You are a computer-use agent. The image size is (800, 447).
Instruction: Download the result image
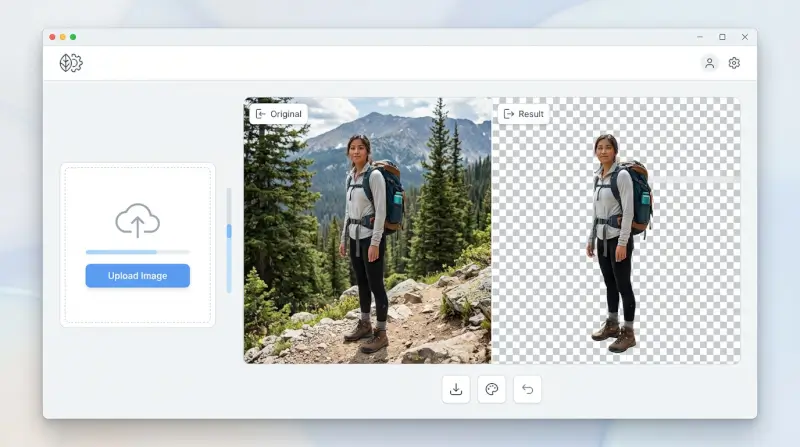click(456, 389)
